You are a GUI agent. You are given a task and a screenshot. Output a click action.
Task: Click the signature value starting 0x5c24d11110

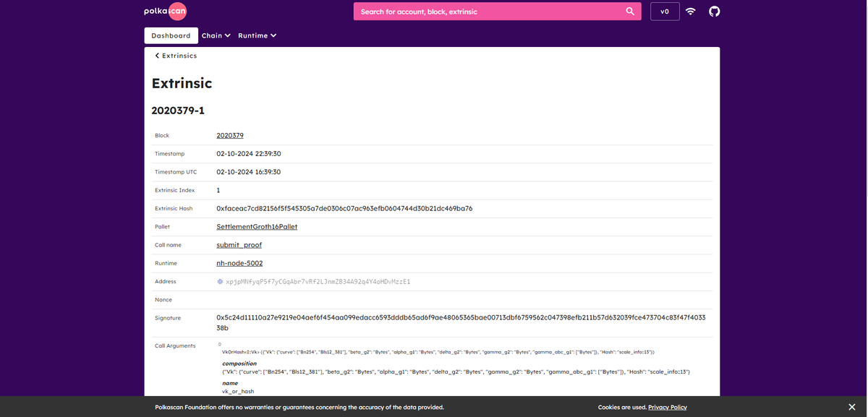tap(461, 323)
